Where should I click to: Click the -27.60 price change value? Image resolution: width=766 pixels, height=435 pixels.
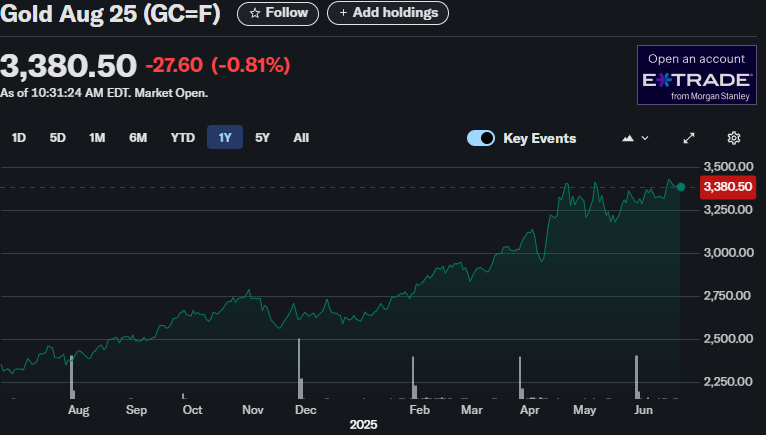(174, 65)
